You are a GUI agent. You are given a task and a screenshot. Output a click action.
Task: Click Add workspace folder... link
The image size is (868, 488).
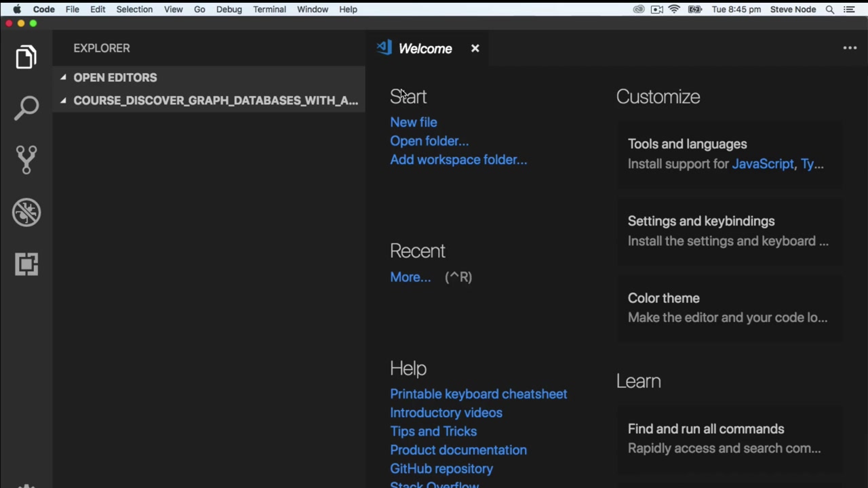coord(458,160)
